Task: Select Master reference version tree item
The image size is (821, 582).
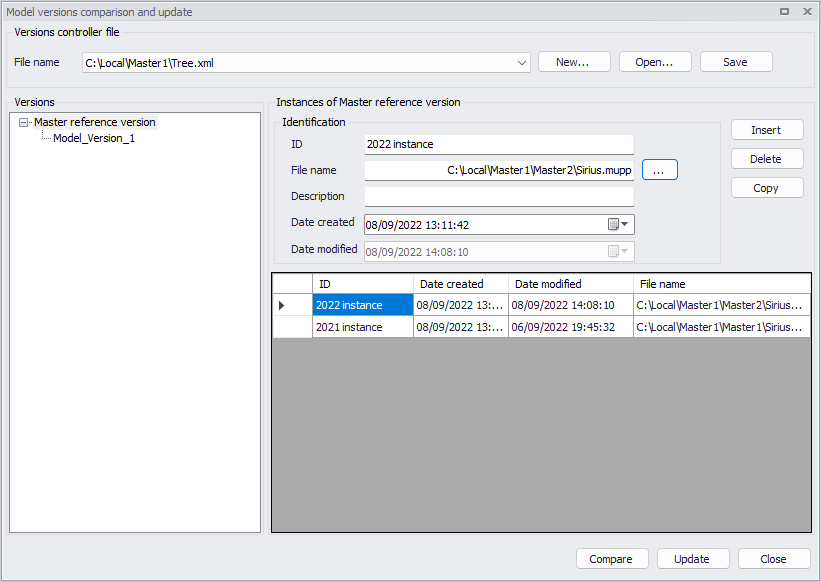Action: coord(95,122)
